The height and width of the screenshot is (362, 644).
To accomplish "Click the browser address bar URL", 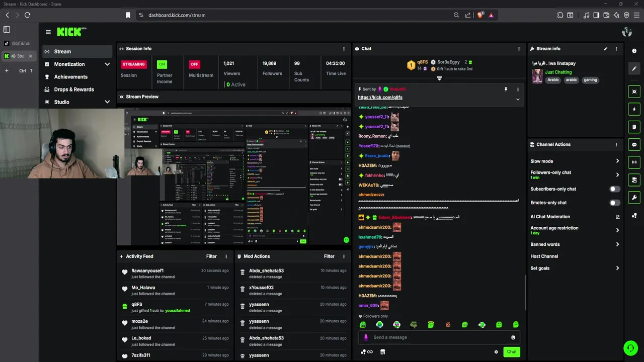I will click(177, 15).
